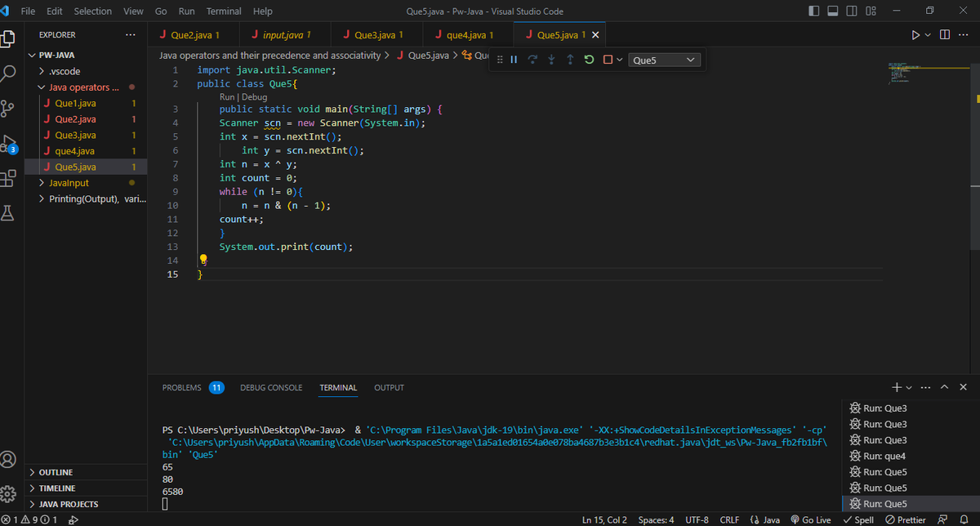
Task: Click the Run CodeLens link above main
Action: (228, 97)
